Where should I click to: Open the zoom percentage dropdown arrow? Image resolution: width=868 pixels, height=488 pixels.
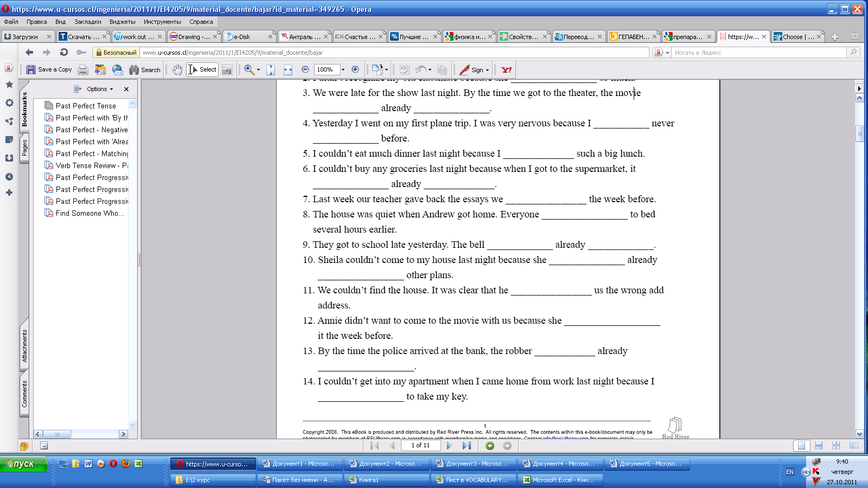point(343,69)
